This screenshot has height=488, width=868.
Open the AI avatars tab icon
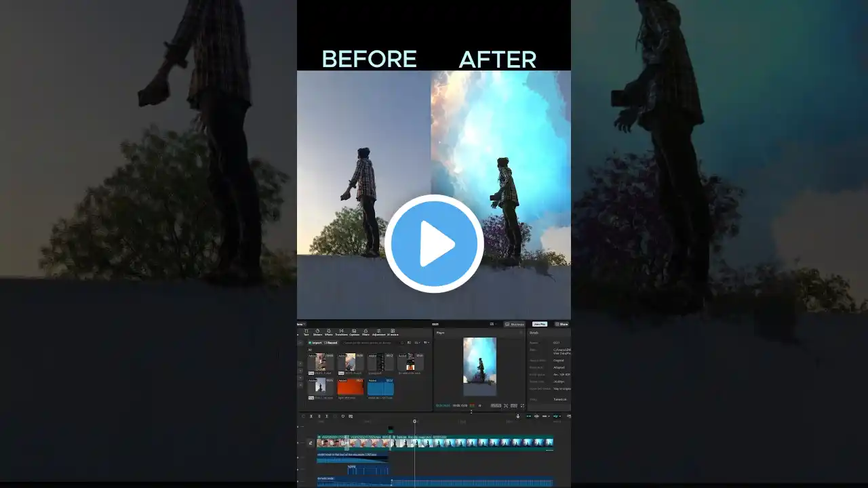coord(393,332)
